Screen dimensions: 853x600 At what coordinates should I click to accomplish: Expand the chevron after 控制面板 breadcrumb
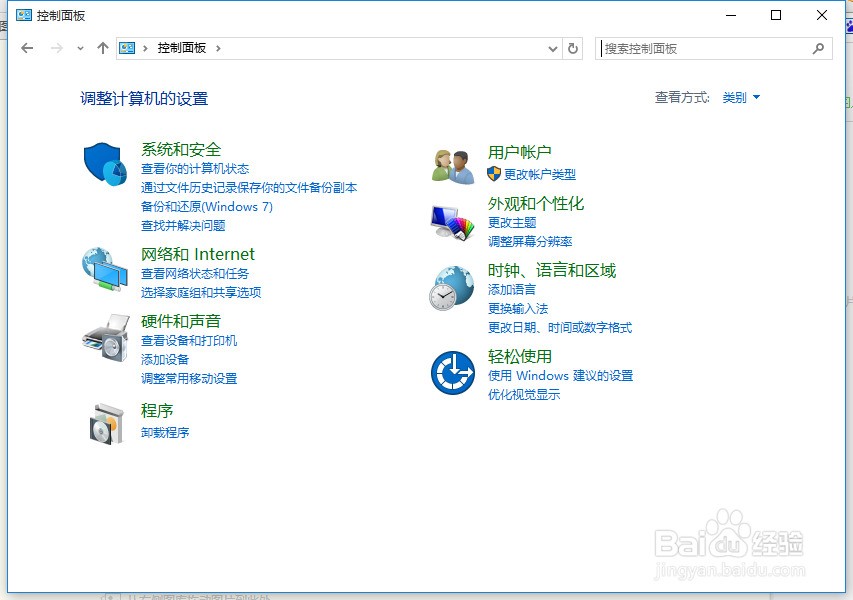(218, 48)
